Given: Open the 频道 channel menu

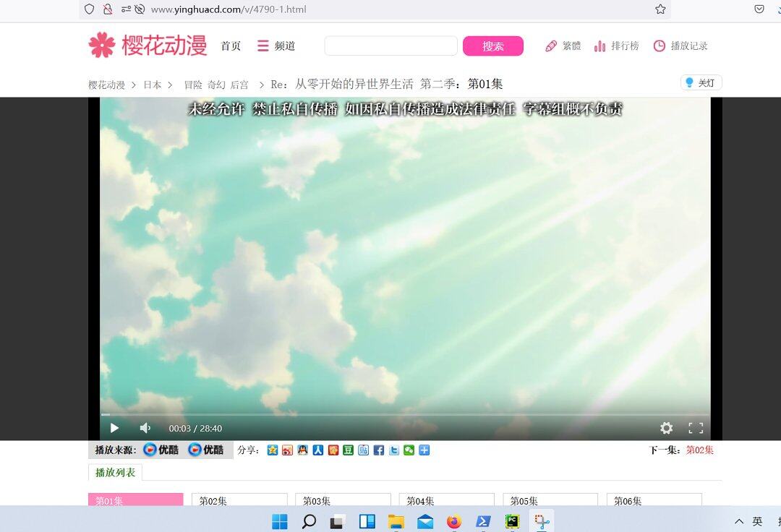Looking at the screenshot, I should coord(276,46).
